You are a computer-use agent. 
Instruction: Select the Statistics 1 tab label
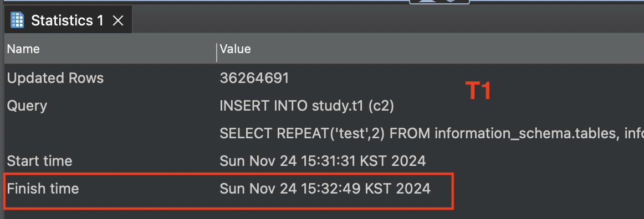pyautogui.click(x=68, y=20)
